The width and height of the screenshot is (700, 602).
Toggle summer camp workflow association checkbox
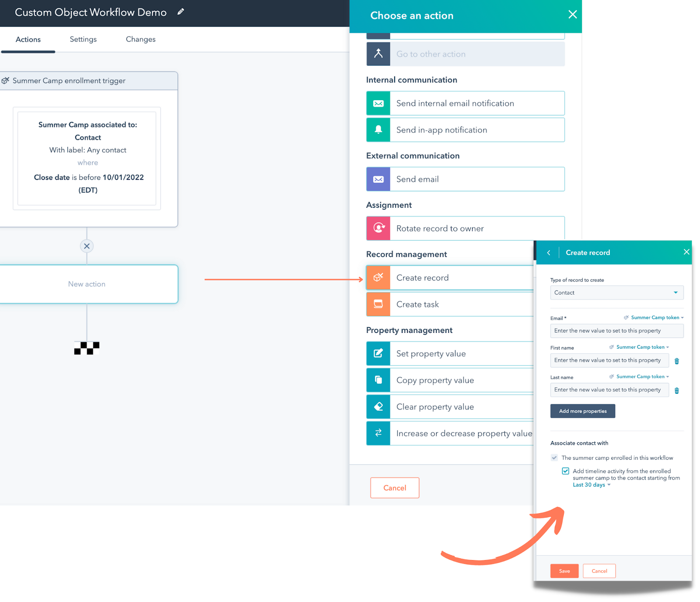click(554, 458)
